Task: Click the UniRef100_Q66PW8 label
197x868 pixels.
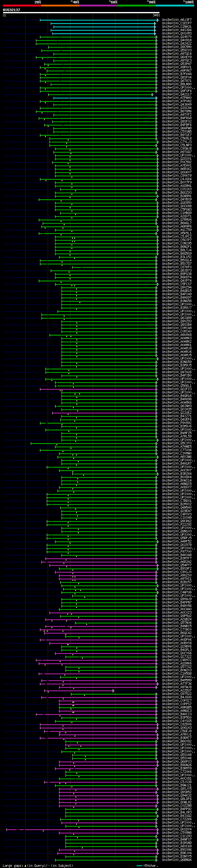Action: tap(177, 128)
